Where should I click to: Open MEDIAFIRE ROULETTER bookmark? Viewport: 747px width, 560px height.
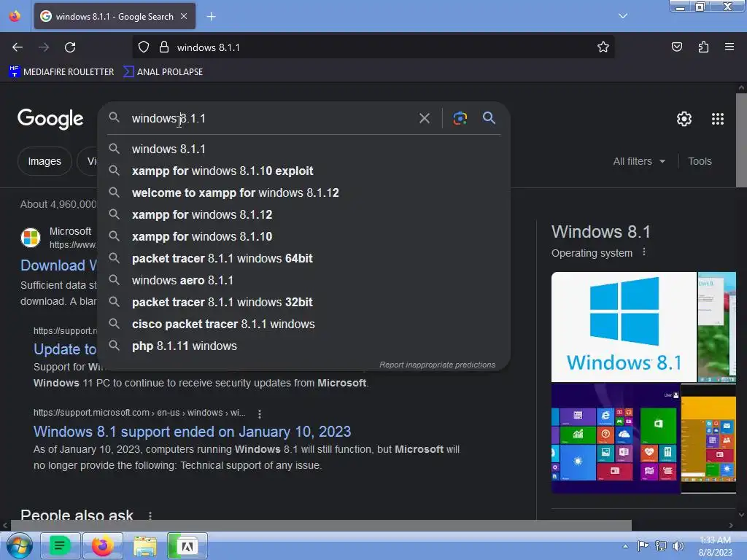61,72
